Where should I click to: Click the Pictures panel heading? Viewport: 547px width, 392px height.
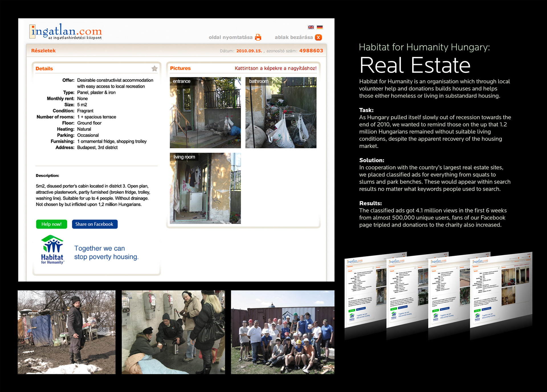(x=180, y=68)
